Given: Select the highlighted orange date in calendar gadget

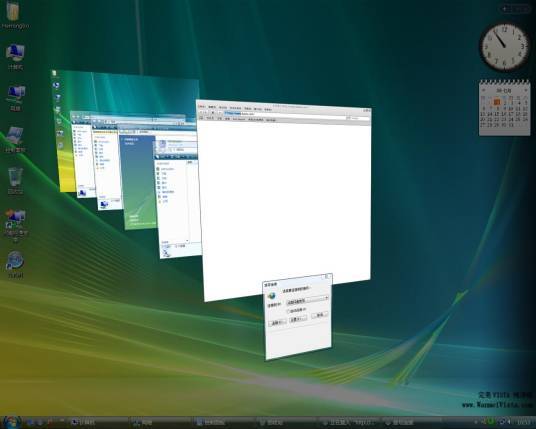Looking at the screenshot, I should pyautogui.click(x=497, y=102).
